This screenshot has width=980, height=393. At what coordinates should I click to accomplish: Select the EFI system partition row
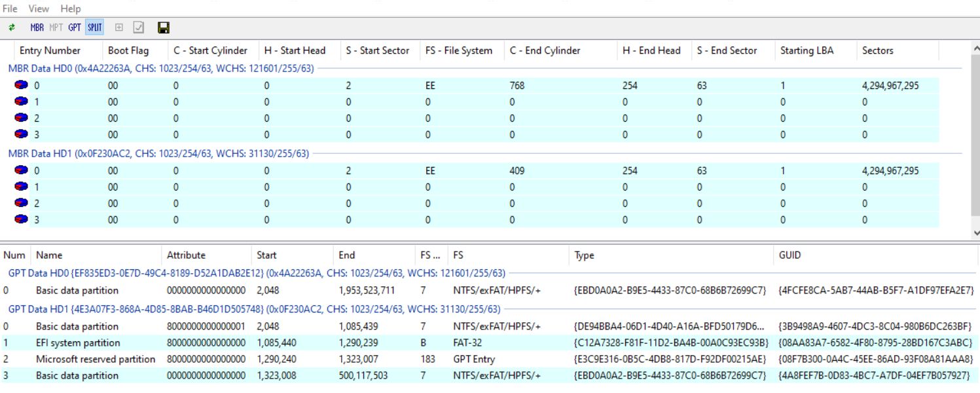coord(490,343)
